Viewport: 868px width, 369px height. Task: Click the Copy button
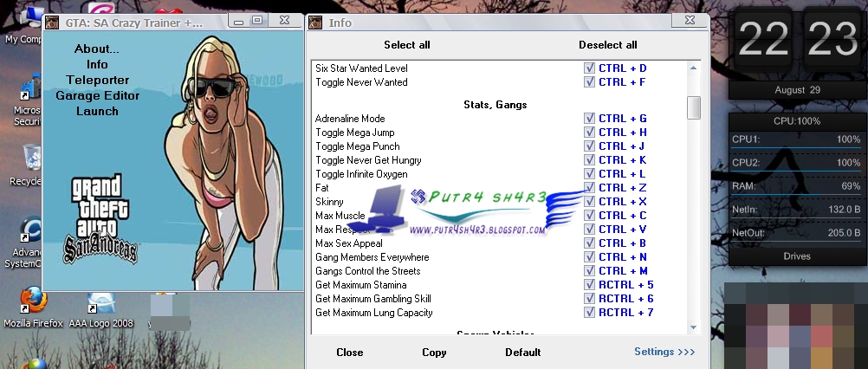pos(434,353)
